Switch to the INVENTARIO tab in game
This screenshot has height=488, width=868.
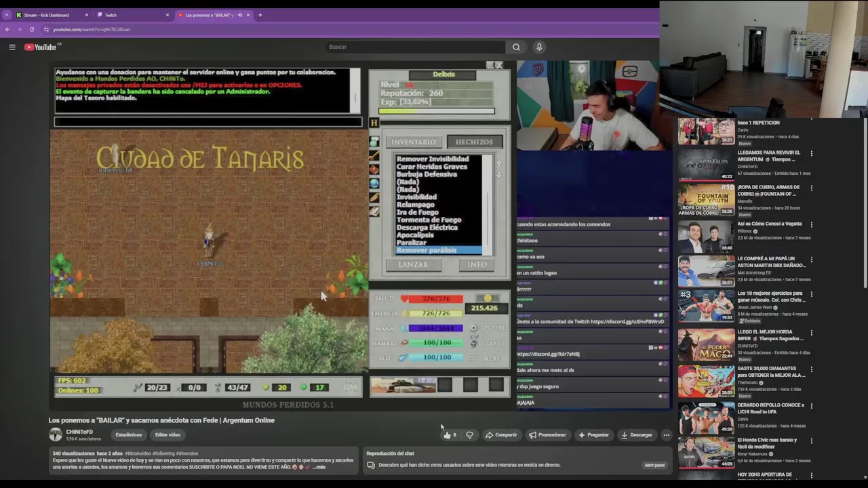click(413, 142)
